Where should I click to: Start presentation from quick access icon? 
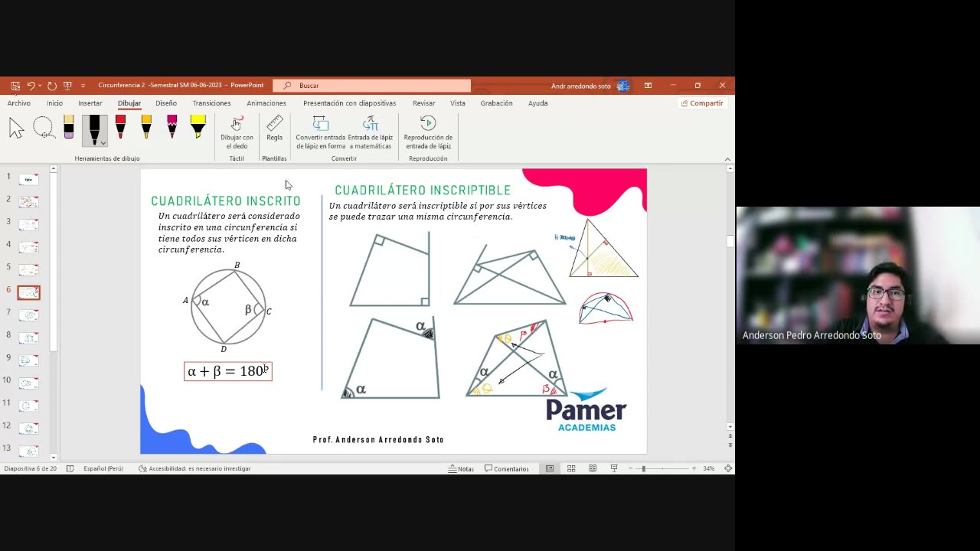[67, 86]
